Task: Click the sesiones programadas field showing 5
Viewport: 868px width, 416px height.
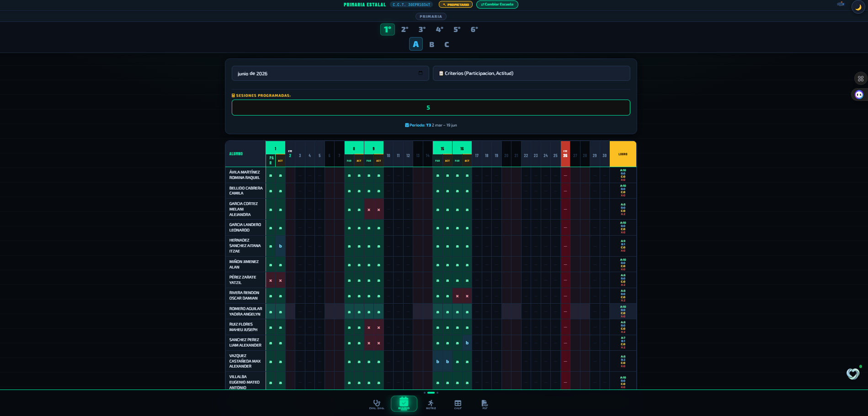Action: pyautogui.click(x=431, y=108)
